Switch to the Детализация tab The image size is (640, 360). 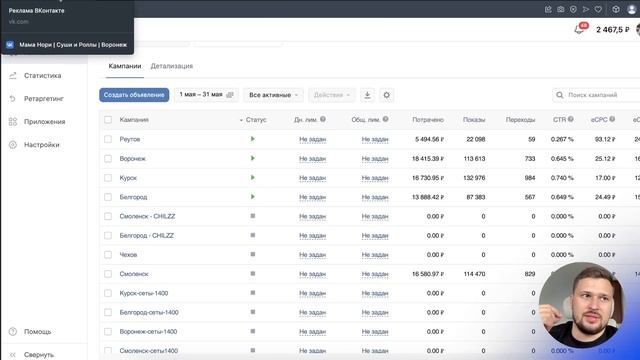pos(172,66)
